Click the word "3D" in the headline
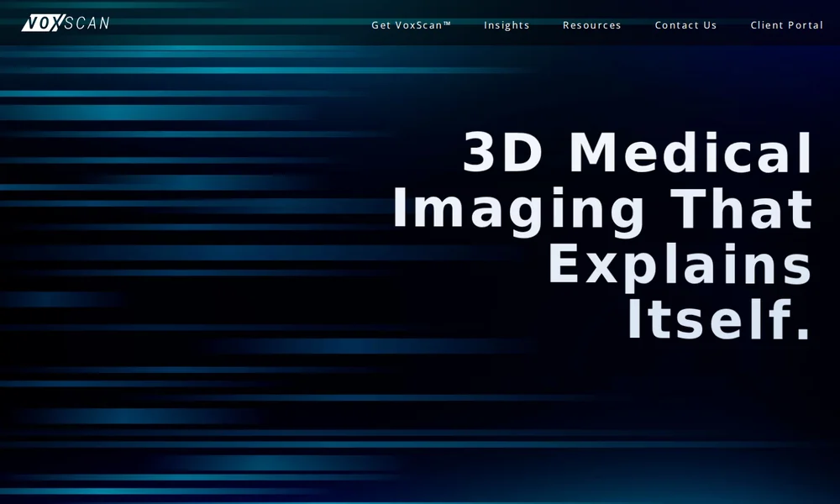 point(502,153)
